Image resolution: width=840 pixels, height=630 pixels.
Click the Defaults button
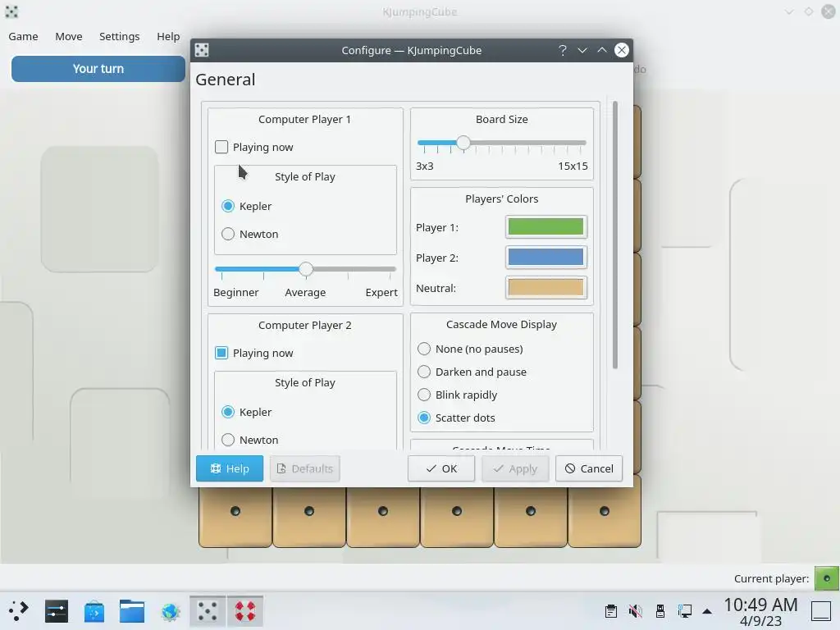pos(305,468)
